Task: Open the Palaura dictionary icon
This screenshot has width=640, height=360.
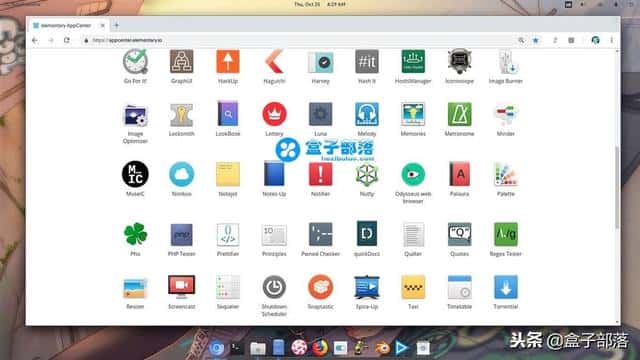Action: 459,174
